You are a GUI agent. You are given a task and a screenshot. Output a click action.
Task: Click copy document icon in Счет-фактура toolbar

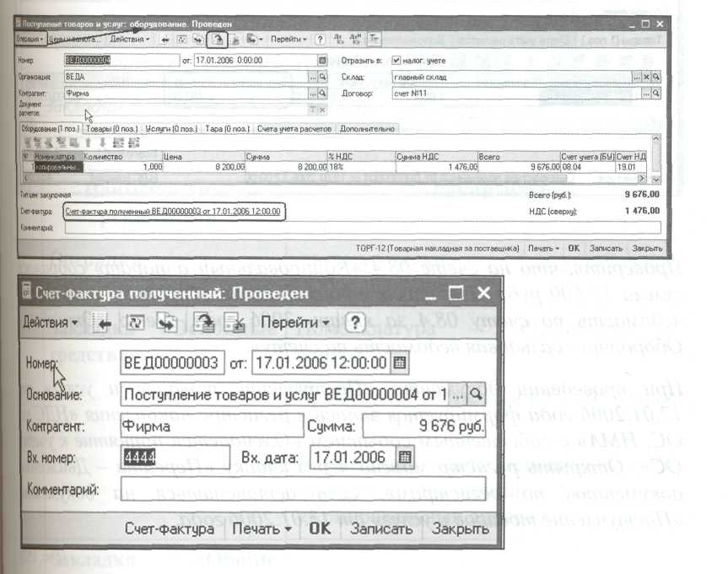168,323
